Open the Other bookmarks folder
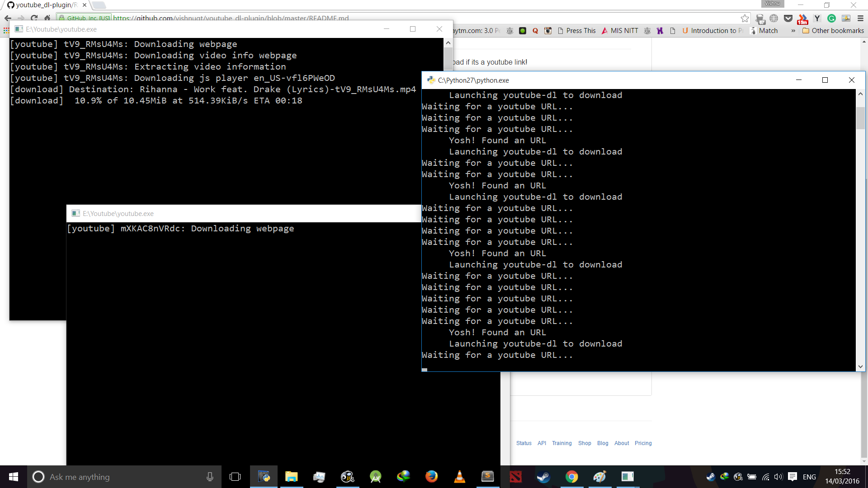868x488 pixels. click(833, 31)
